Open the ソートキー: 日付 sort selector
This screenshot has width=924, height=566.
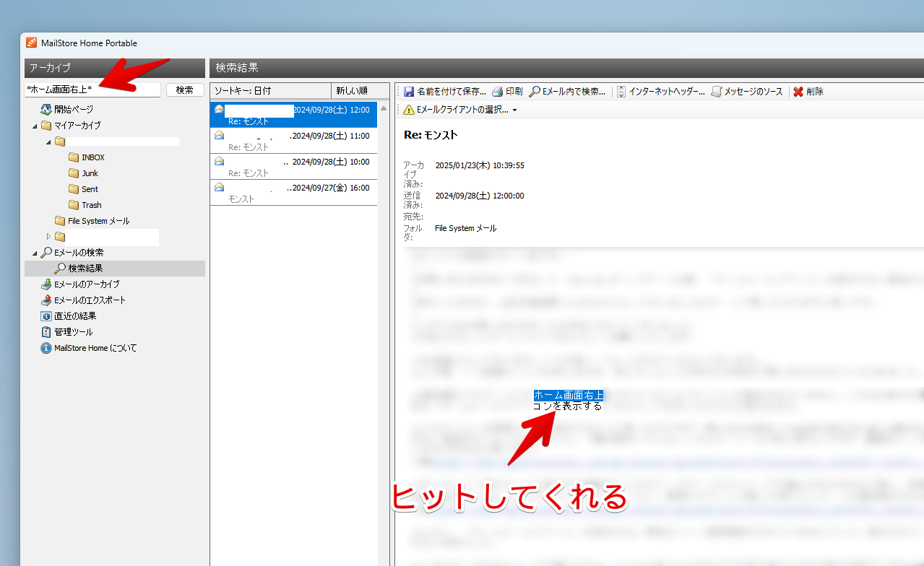(x=271, y=91)
